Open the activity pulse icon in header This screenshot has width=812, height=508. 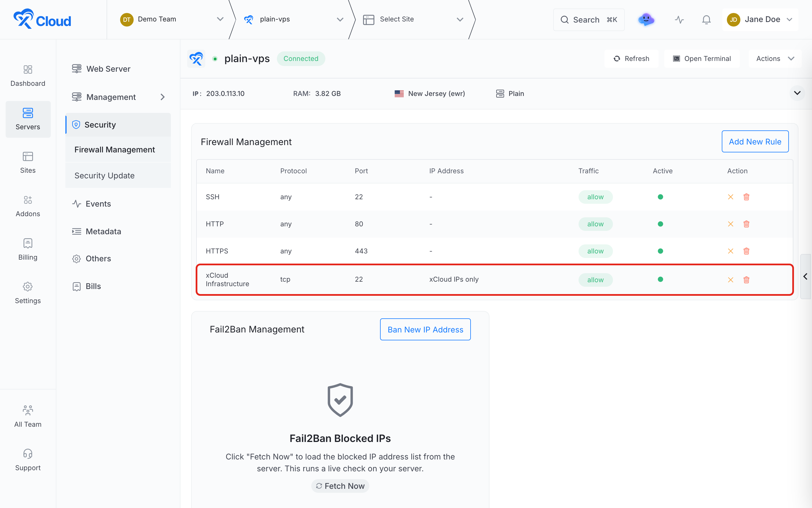(679, 19)
